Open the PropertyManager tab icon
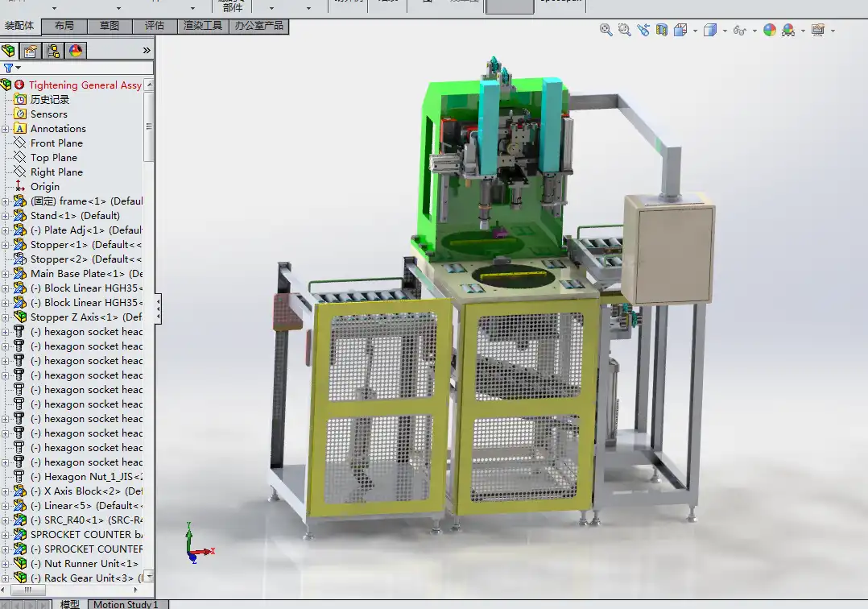868x609 pixels. [x=31, y=51]
